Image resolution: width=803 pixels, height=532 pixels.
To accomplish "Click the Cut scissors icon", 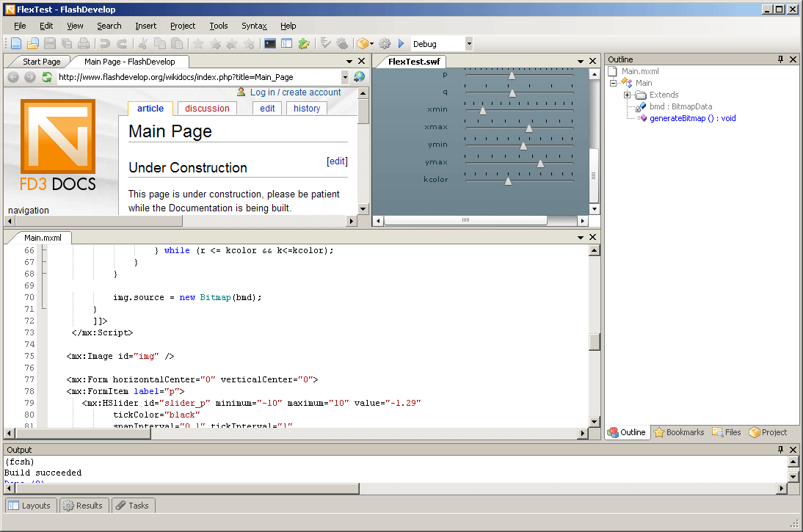I will click(x=143, y=44).
